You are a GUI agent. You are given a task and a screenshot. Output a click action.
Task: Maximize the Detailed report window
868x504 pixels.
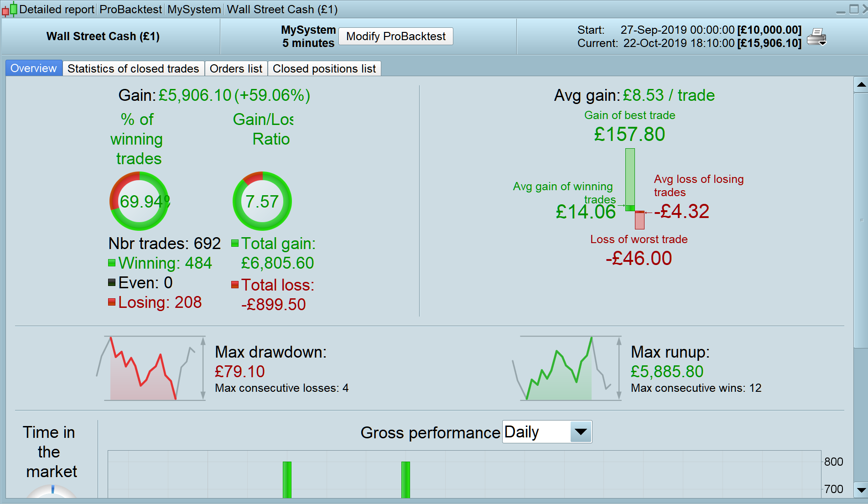coord(854,9)
